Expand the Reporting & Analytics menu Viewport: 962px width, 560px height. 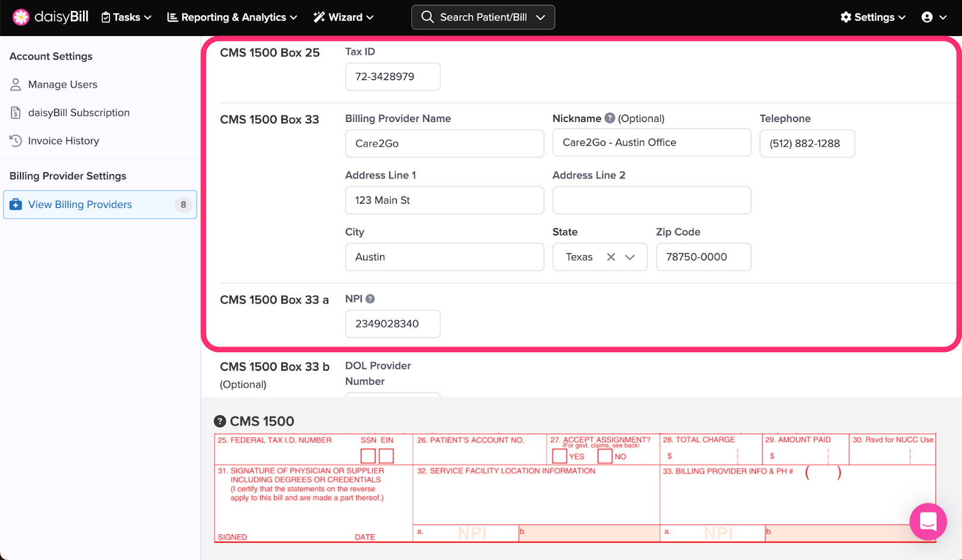click(232, 17)
